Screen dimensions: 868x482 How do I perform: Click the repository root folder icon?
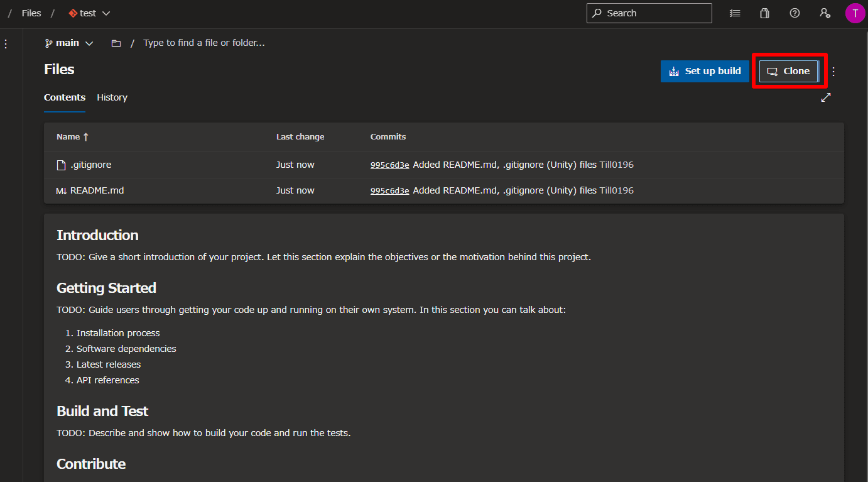(116, 43)
